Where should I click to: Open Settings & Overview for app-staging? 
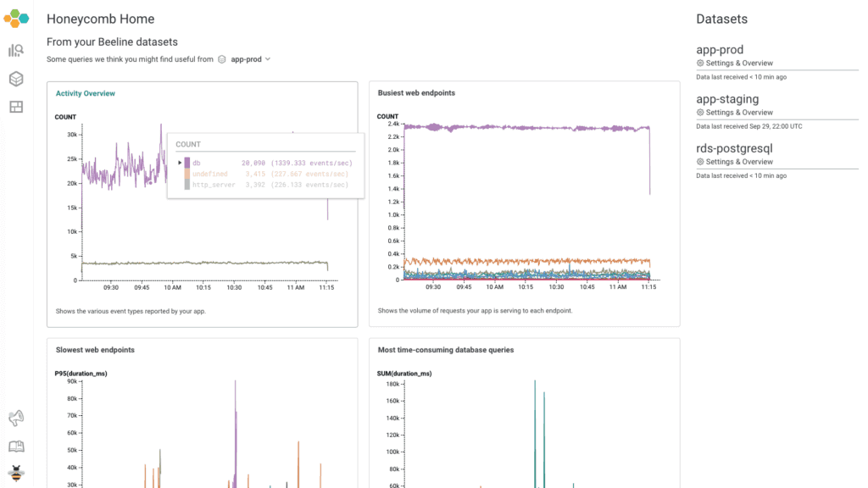[x=739, y=113]
